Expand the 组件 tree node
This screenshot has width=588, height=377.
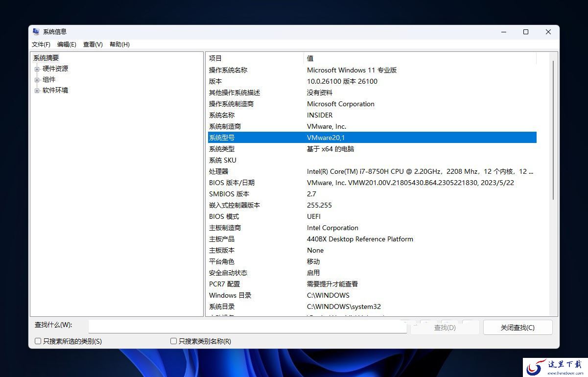(x=37, y=80)
